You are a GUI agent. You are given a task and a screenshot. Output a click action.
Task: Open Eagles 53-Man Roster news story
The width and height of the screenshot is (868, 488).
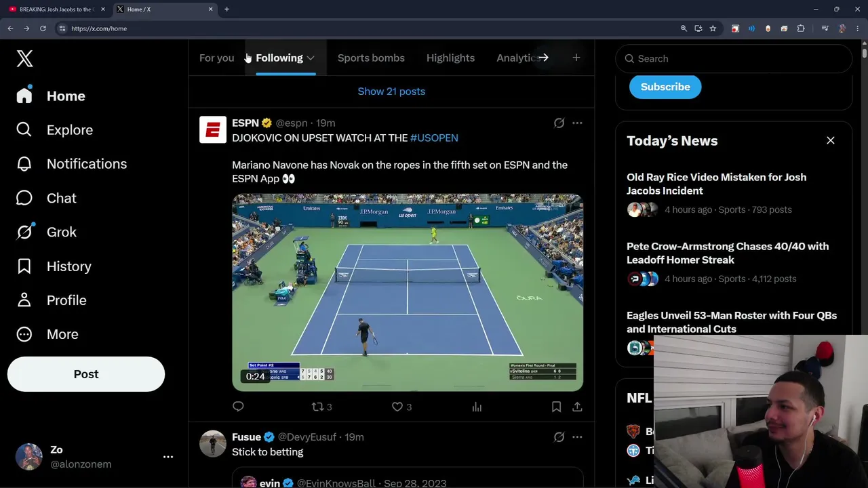click(x=732, y=322)
